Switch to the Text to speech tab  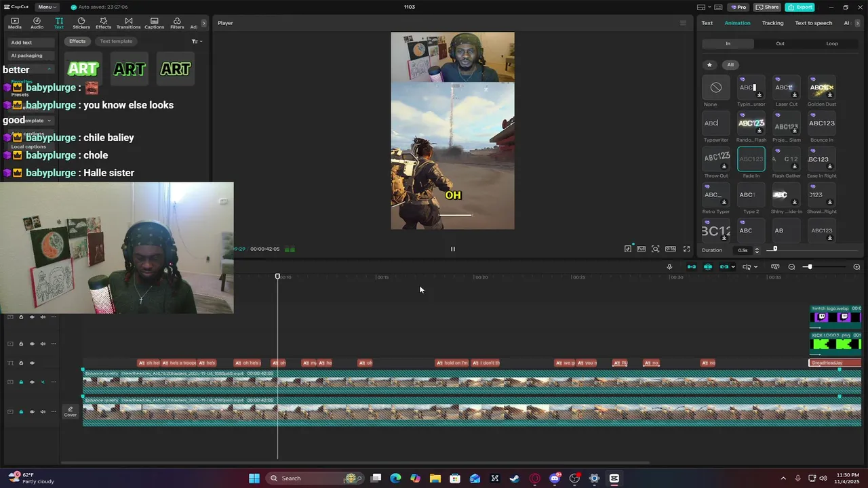[813, 23]
